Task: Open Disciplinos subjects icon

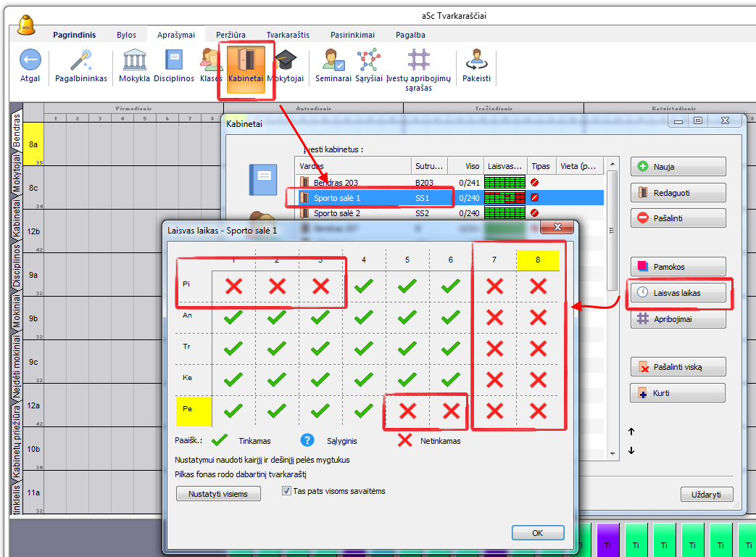Action: (173, 61)
